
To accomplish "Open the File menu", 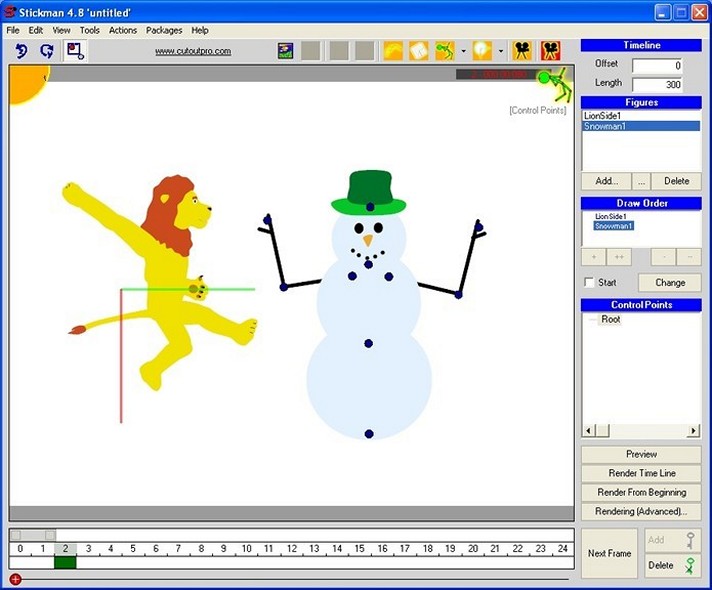I will [13, 30].
